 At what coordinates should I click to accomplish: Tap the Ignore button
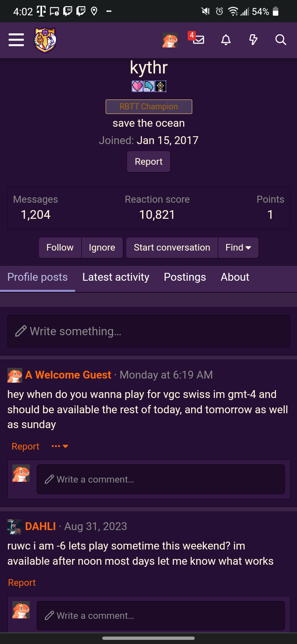click(x=102, y=248)
